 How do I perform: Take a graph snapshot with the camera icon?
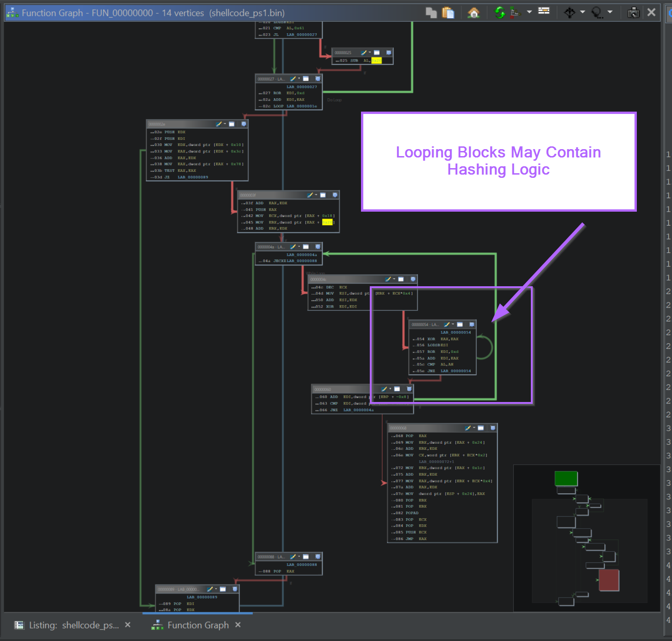633,13
